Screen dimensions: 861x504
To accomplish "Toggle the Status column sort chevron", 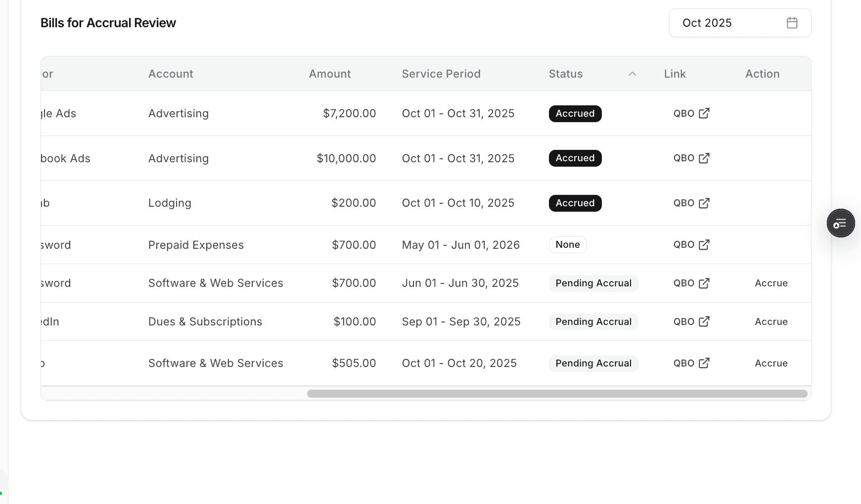I will point(632,73).
